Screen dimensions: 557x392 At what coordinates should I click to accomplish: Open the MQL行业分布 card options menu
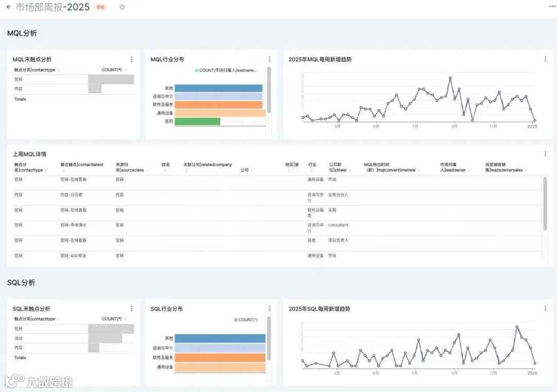coord(270,59)
